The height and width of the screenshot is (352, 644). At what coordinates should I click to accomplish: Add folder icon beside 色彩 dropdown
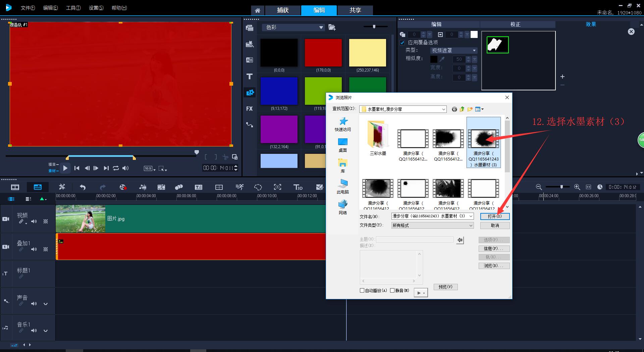pos(332,27)
